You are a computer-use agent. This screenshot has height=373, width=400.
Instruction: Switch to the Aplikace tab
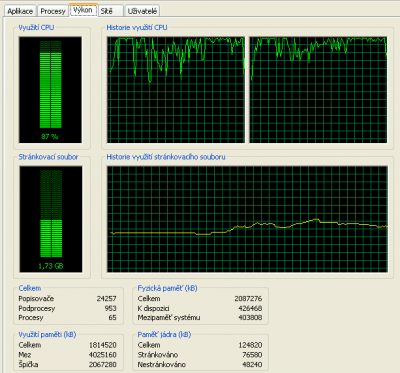pyautogui.click(x=20, y=11)
